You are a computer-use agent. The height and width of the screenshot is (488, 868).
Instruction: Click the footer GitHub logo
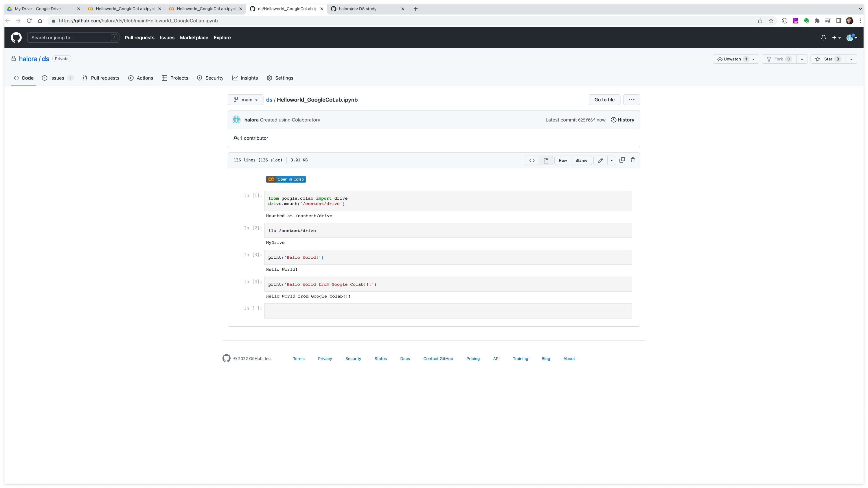point(227,358)
